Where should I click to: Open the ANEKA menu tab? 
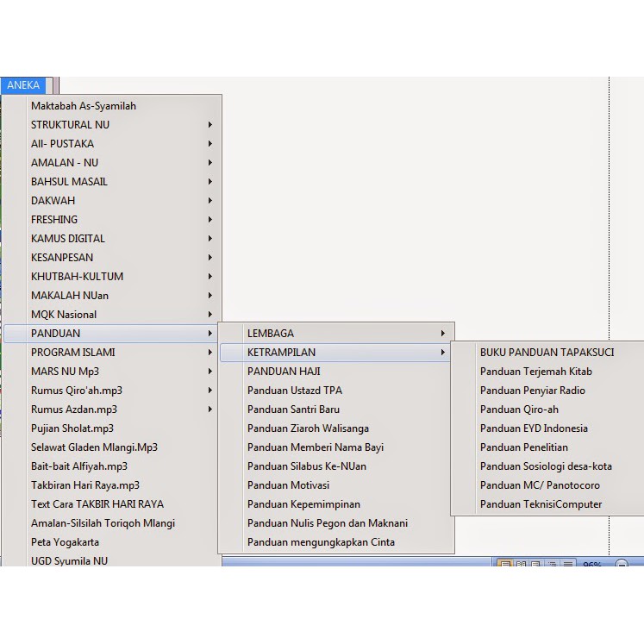pyautogui.click(x=23, y=85)
